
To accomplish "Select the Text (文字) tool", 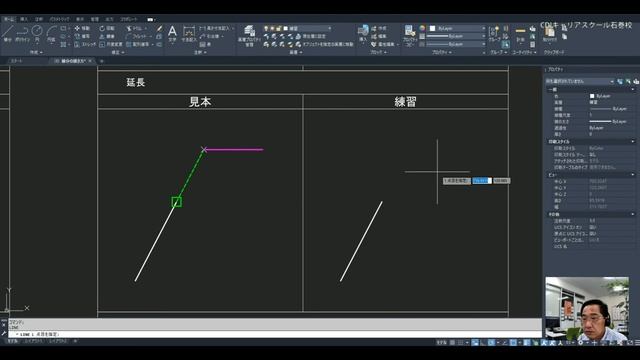I will (x=172, y=33).
